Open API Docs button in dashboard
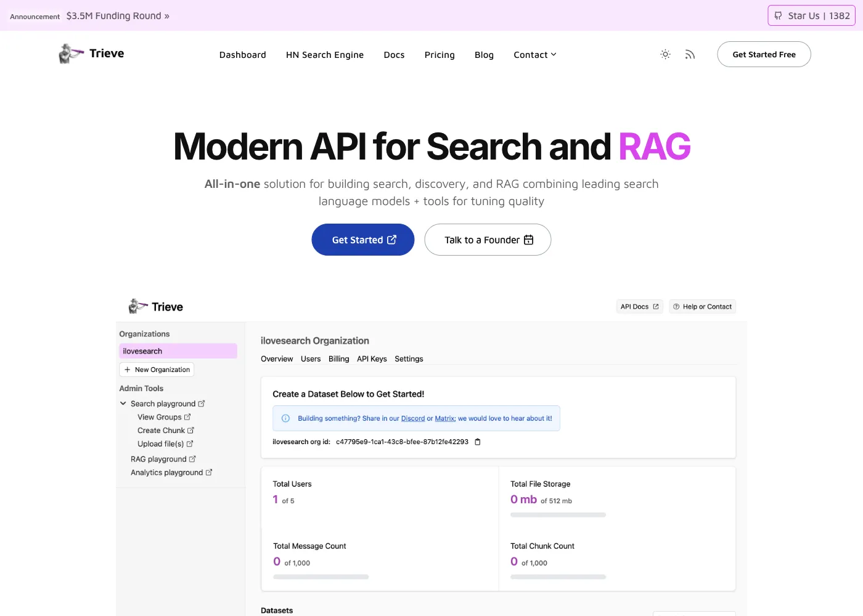This screenshot has height=616, width=863. 639,307
